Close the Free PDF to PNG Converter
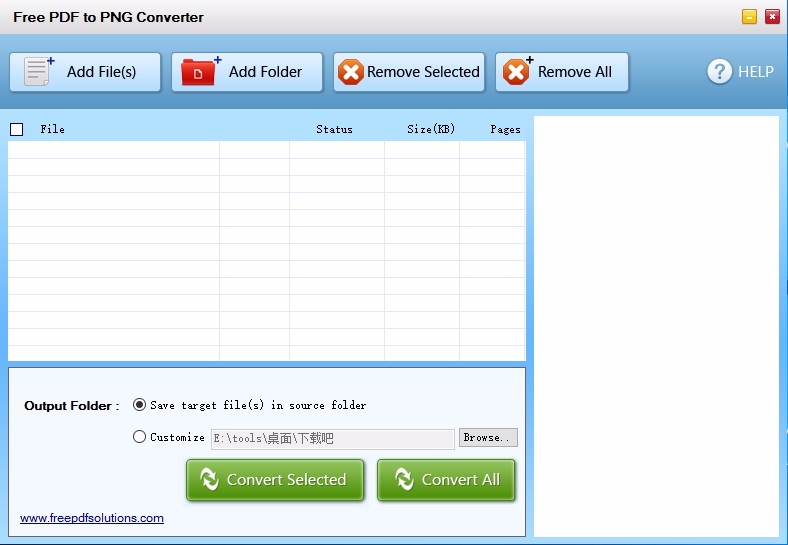This screenshot has width=788, height=545. (772, 17)
